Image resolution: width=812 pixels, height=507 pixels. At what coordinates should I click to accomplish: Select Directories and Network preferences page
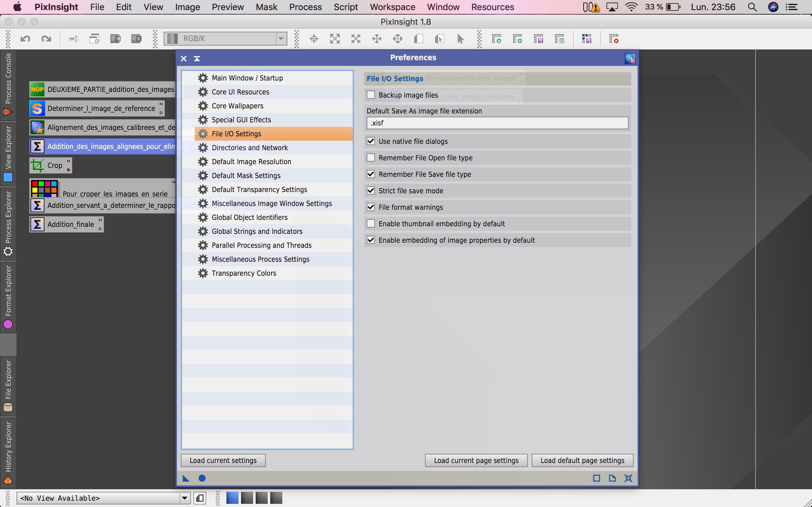coord(250,148)
